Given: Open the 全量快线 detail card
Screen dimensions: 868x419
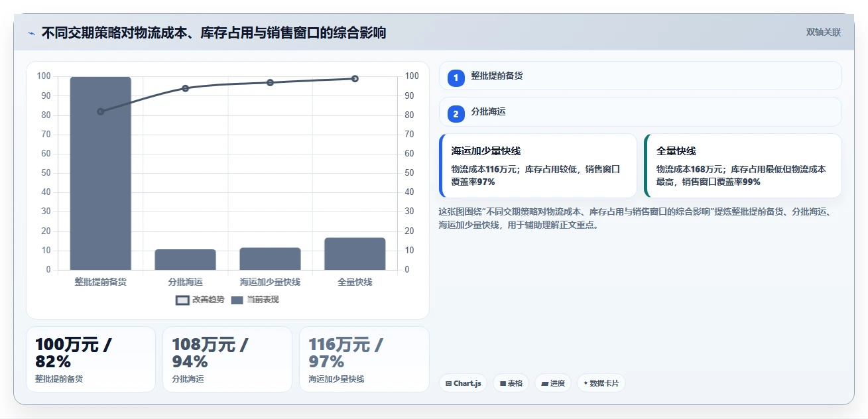Looking at the screenshot, I should [743, 166].
